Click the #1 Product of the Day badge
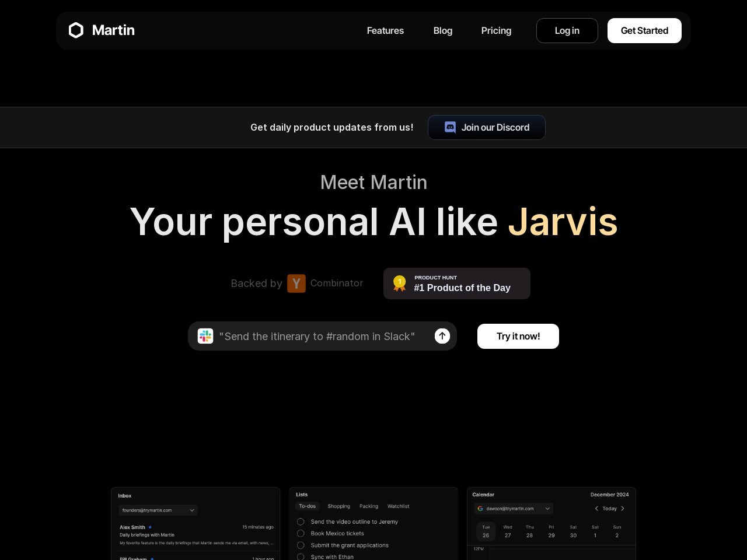Image resolution: width=747 pixels, height=560 pixels. coord(457,283)
